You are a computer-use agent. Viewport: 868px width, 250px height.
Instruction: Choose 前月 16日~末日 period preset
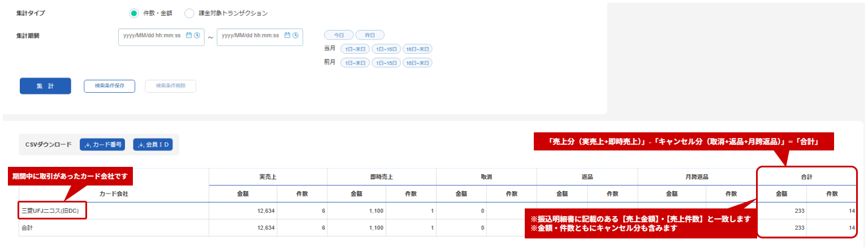tap(417, 63)
